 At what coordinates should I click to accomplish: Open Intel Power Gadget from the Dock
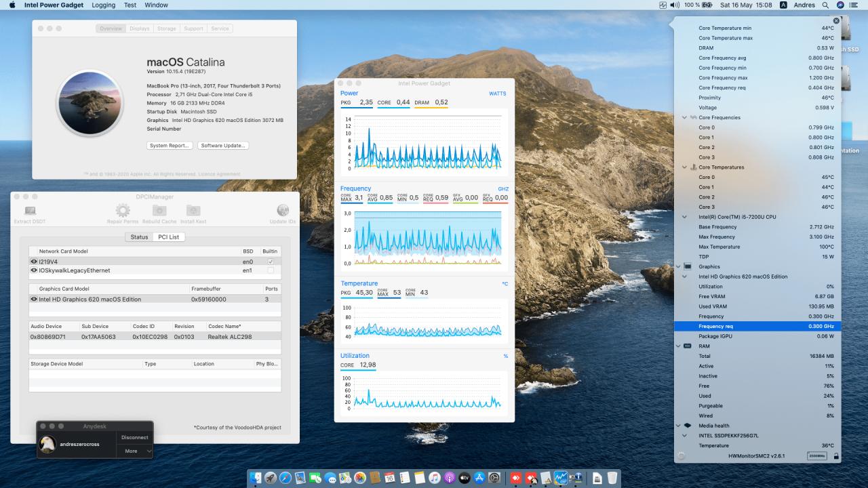point(561,478)
